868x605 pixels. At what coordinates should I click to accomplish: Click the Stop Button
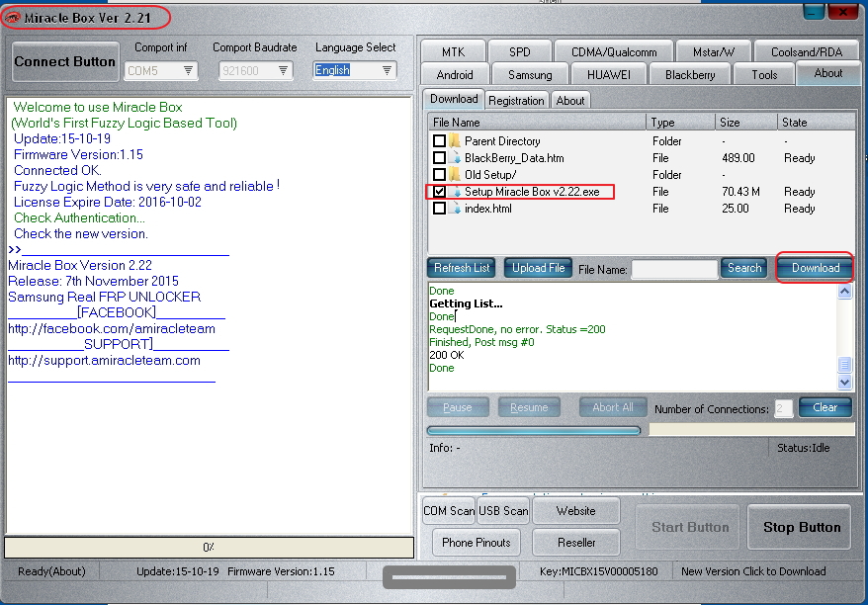pos(801,527)
